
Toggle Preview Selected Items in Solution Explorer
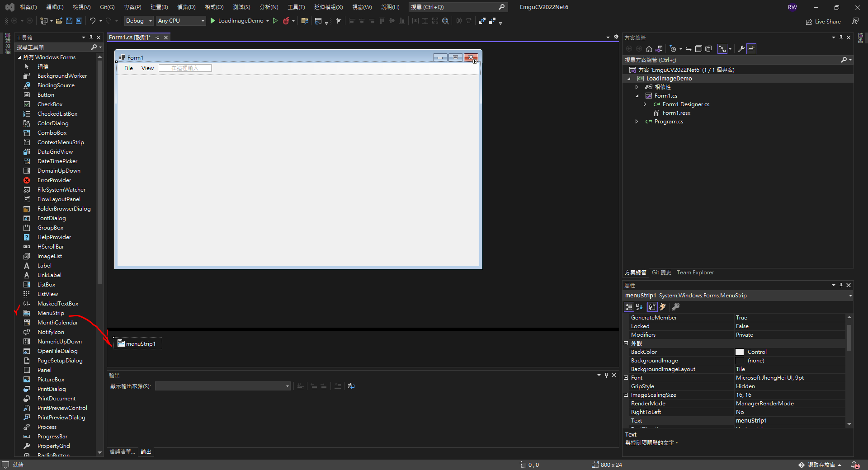(751, 49)
